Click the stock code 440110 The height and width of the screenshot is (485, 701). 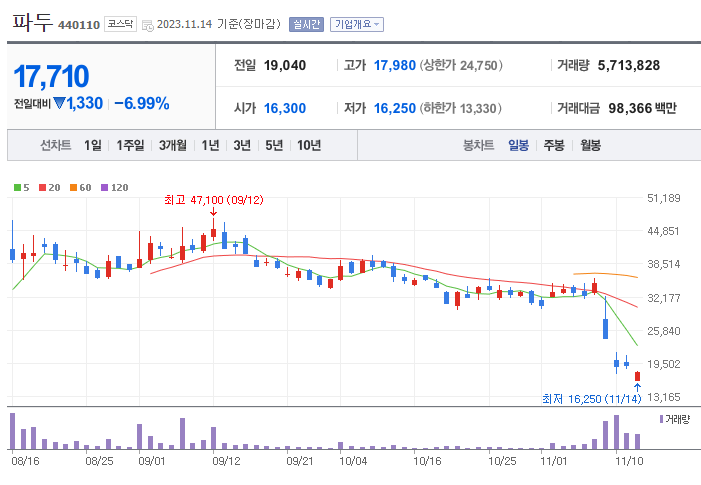click(79, 25)
